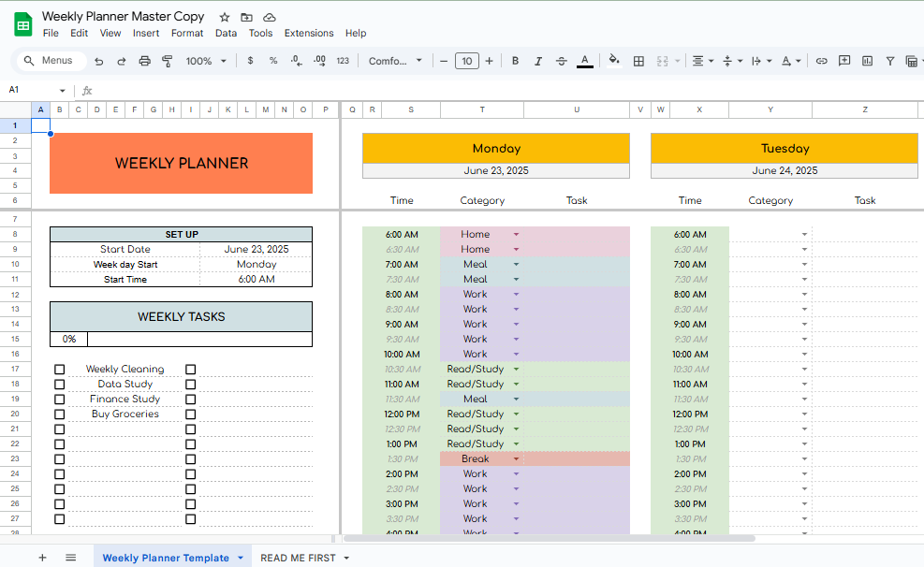Open more number formats (123)
The image size is (924, 567).
tap(343, 61)
